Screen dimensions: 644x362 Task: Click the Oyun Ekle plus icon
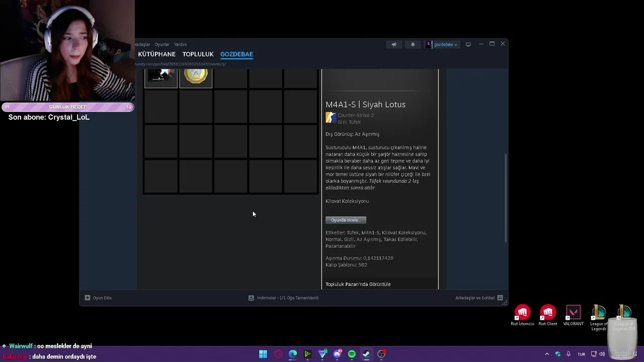click(88, 298)
